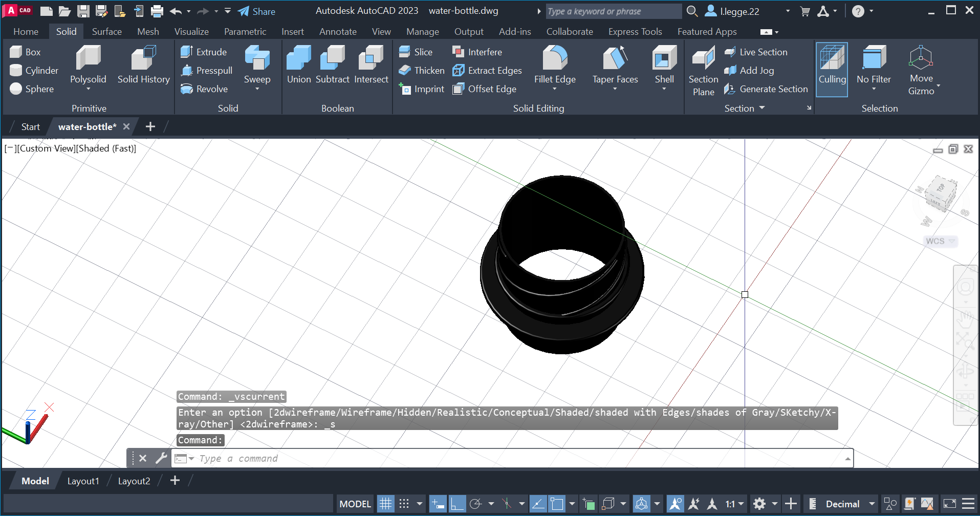
Task: Expand the Taper Faces dropdown arrow
Action: [615, 89]
